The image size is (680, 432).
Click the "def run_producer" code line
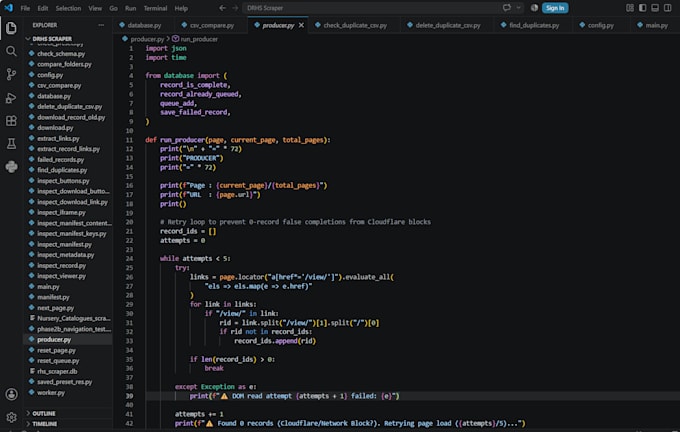(238, 140)
